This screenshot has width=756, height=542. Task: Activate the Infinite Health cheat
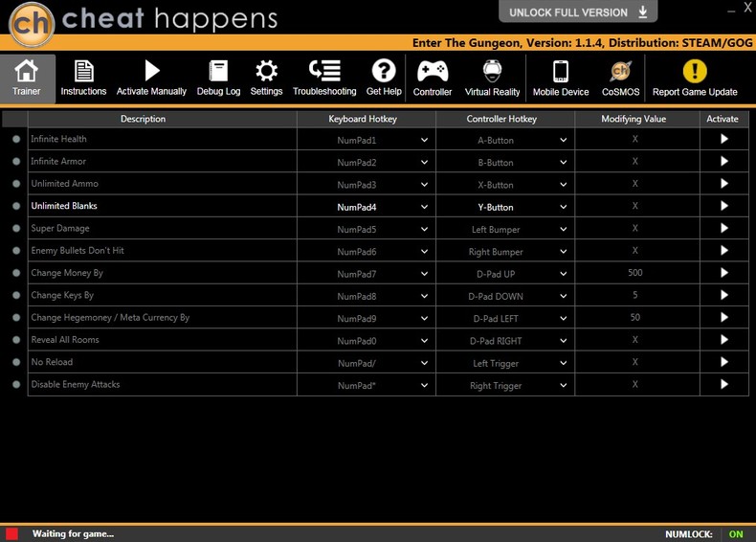(x=724, y=139)
